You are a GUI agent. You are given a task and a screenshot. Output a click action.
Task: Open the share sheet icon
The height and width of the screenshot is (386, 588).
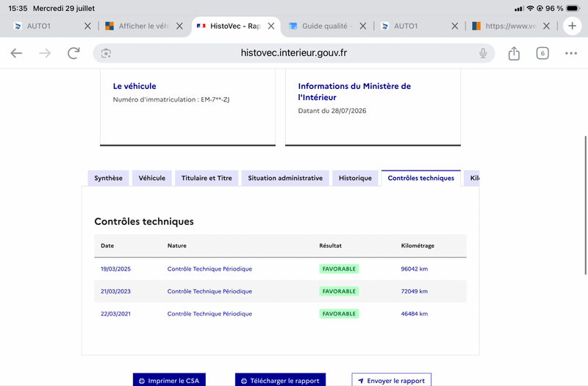(x=514, y=53)
